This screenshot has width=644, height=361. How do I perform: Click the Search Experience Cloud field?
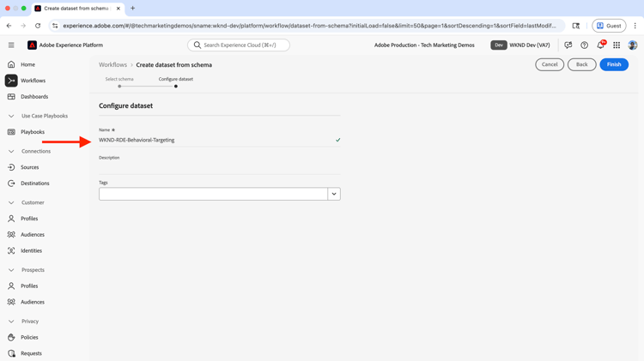coord(239,45)
